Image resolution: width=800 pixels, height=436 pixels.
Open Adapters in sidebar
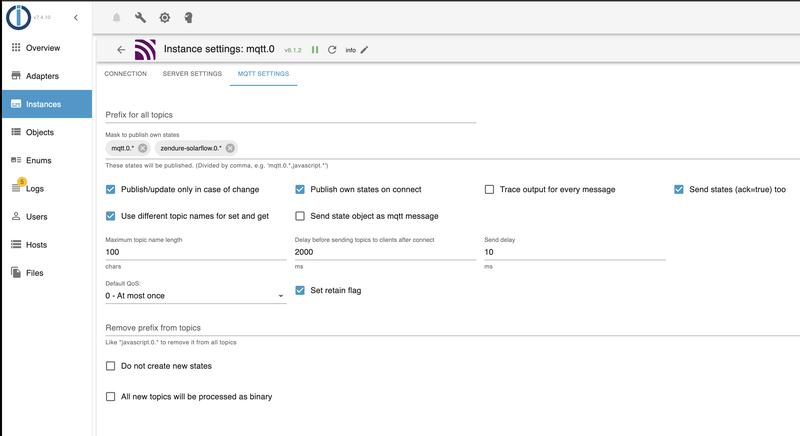47,76
